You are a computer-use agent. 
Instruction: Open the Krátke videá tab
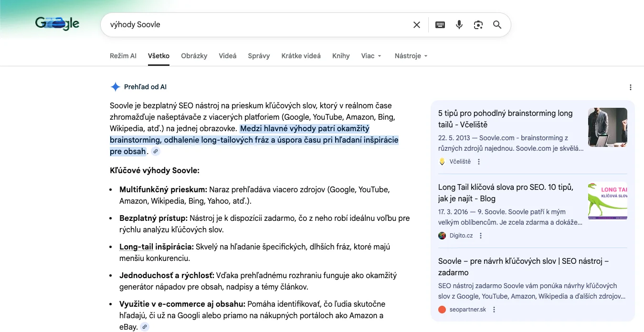(x=301, y=56)
